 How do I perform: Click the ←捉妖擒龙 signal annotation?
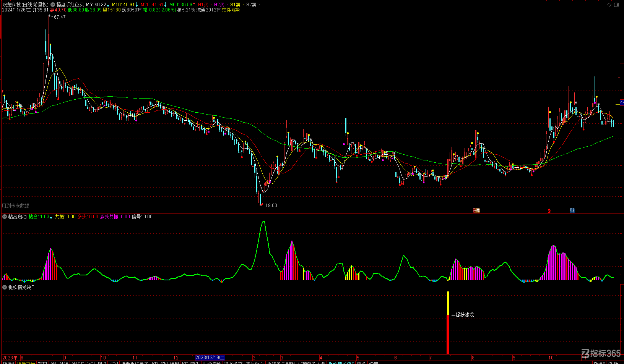(463, 315)
